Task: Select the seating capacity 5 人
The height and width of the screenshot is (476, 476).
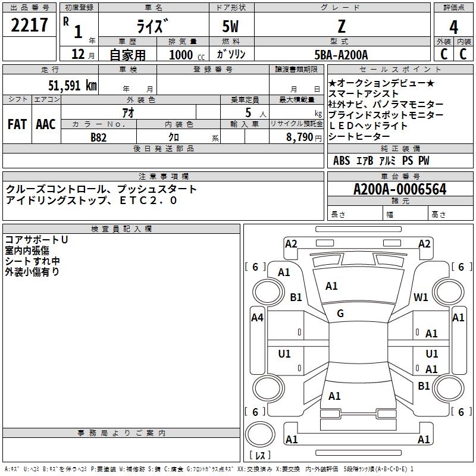Action: click(256, 112)
